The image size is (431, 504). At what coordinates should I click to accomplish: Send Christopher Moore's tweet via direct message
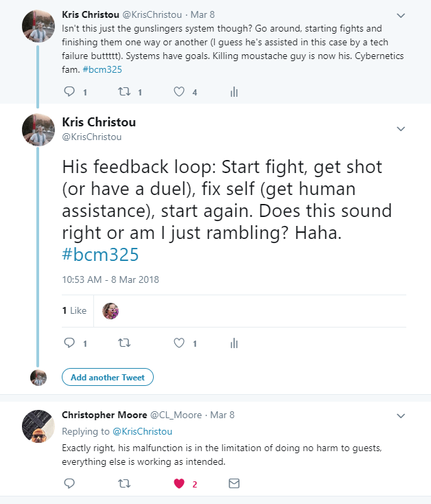coord(234,483)
